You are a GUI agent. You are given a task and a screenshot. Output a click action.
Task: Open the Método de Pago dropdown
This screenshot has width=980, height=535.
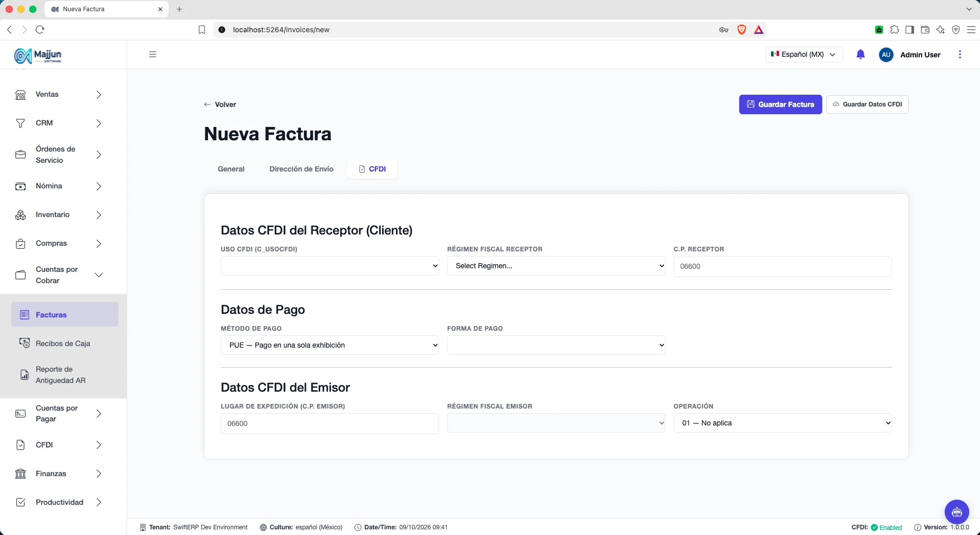[330, 345]
